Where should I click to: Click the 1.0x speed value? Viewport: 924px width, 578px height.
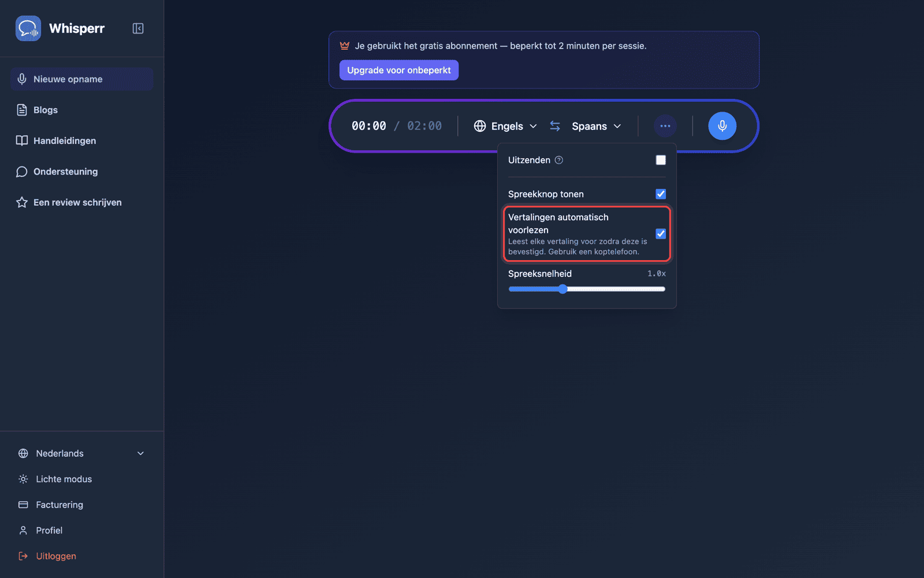[x=657, y=273]
